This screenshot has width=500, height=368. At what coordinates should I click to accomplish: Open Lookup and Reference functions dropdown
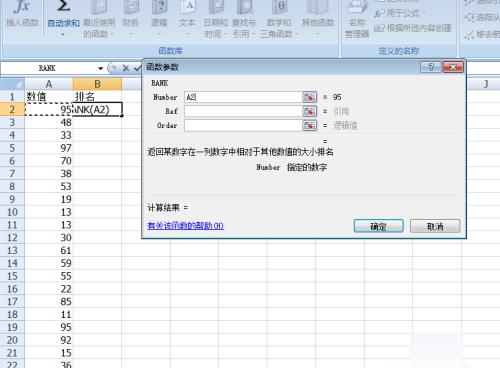click(244, 18)
